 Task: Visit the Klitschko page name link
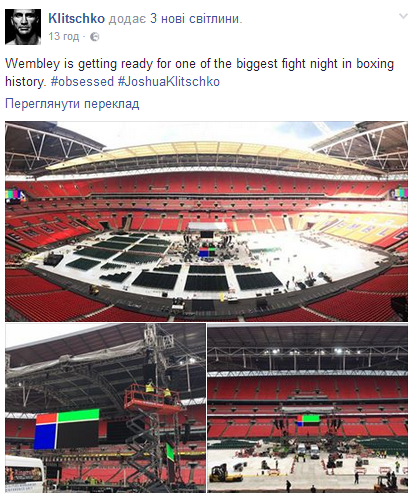coord(76,19)
